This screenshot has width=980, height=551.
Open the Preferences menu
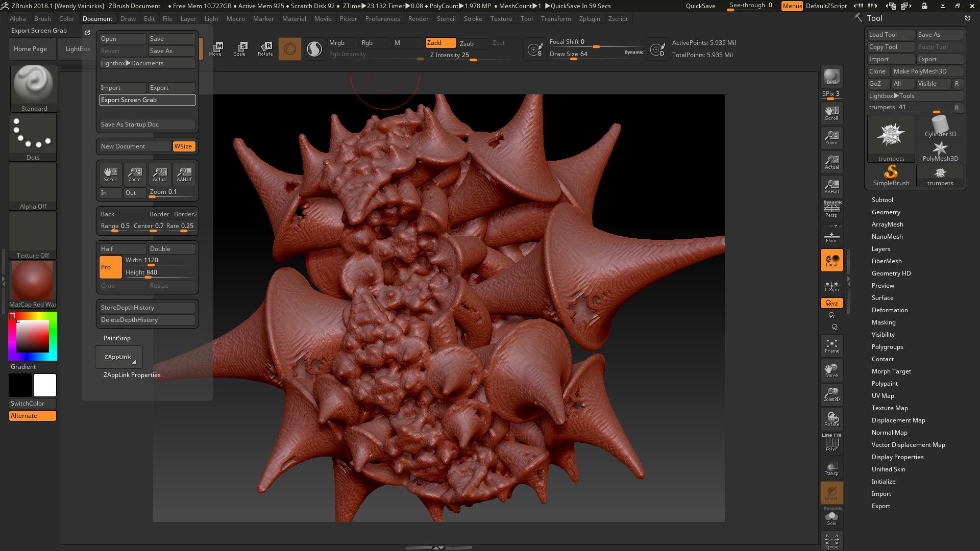click(382, 19)
